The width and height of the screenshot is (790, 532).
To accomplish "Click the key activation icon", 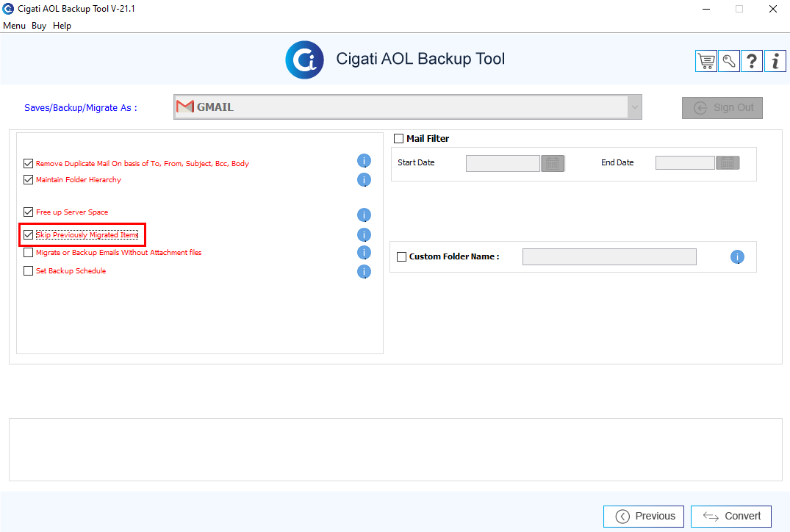I will pos(729,62).
